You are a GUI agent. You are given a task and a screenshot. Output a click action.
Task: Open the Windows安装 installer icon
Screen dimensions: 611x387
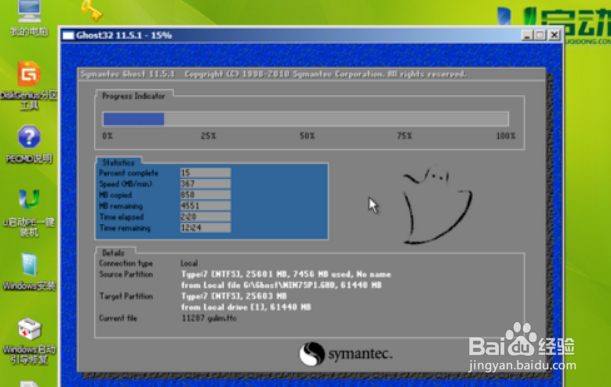(30, 265)
